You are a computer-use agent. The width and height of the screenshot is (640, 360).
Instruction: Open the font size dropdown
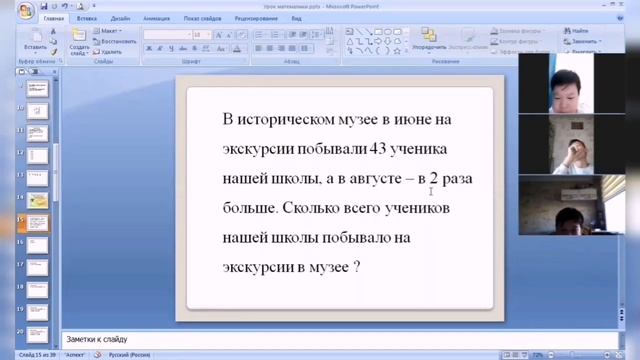(209, 35)
